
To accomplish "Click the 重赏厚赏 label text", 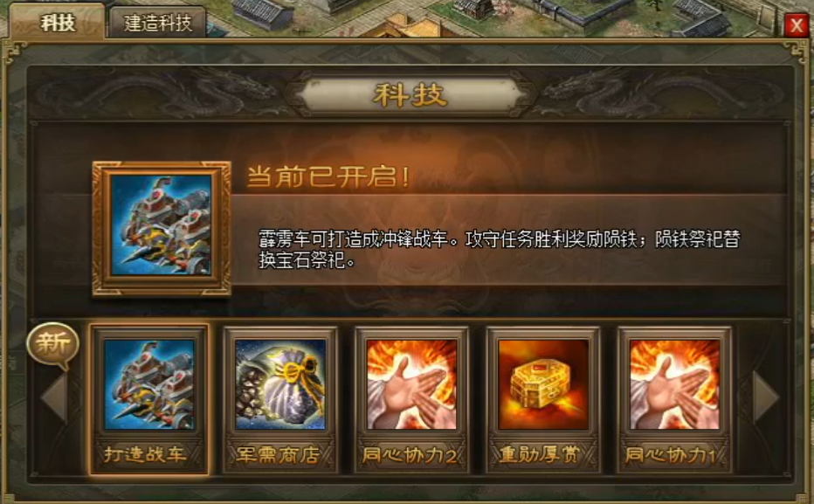I will pos(540,455).
